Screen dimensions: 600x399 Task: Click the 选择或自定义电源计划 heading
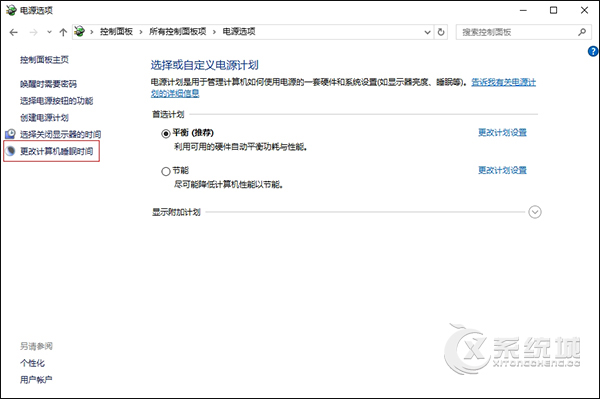click(204, 65)
